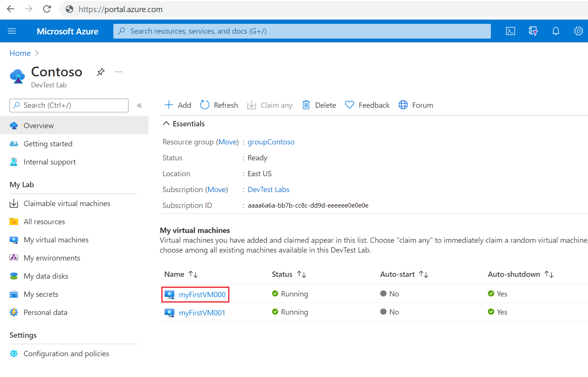Open the notifications bell
This screenshot has height=377, width=588.
coord(556,31)
